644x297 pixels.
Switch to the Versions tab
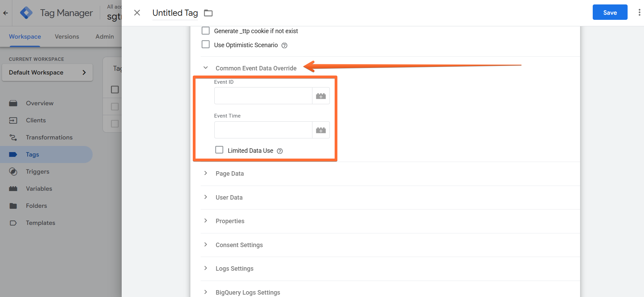(x=67, y=37)
